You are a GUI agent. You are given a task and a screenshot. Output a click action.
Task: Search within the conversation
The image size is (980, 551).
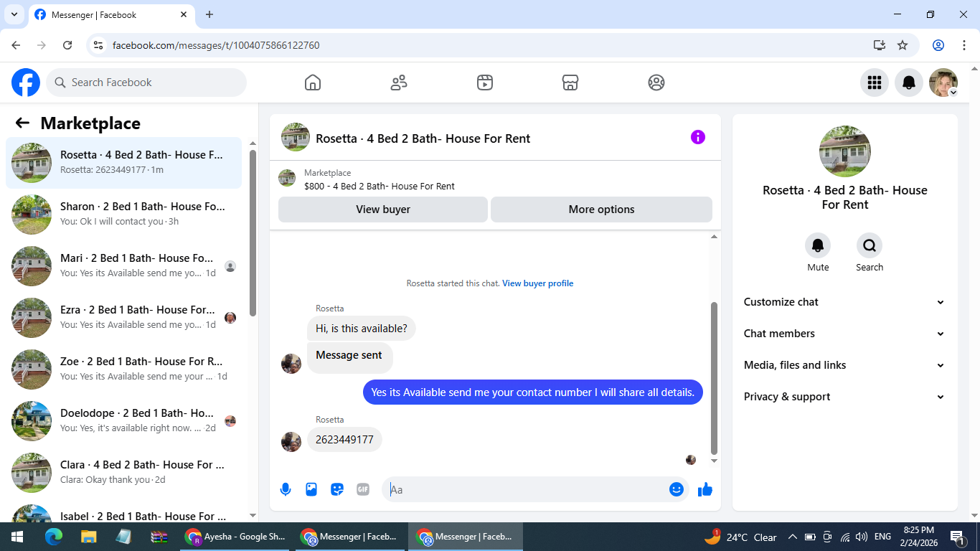[870, 246]
